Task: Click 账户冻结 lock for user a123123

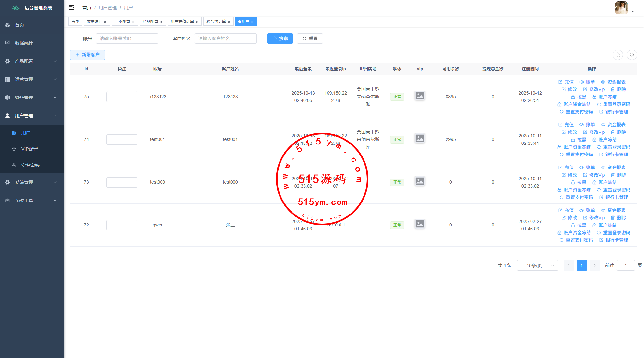Action: [x=604, y=97]
